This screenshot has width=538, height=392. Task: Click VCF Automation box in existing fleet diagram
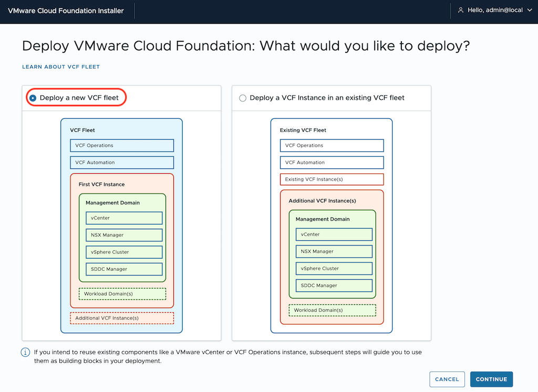coord(332,163)
